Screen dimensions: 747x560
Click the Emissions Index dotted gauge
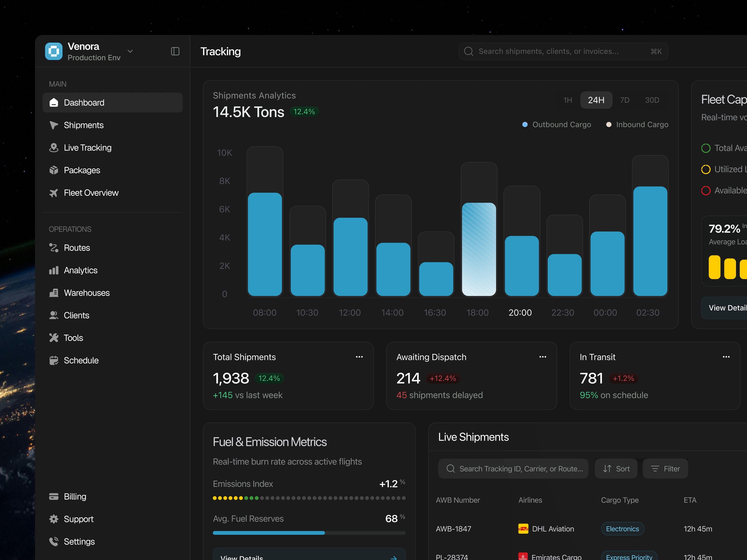309,498
